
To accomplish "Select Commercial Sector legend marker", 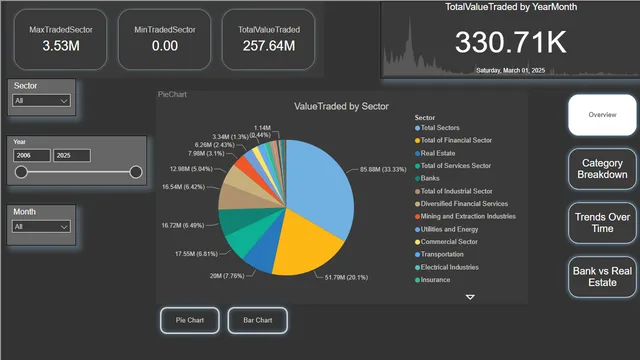I will (x=417, y=242).
